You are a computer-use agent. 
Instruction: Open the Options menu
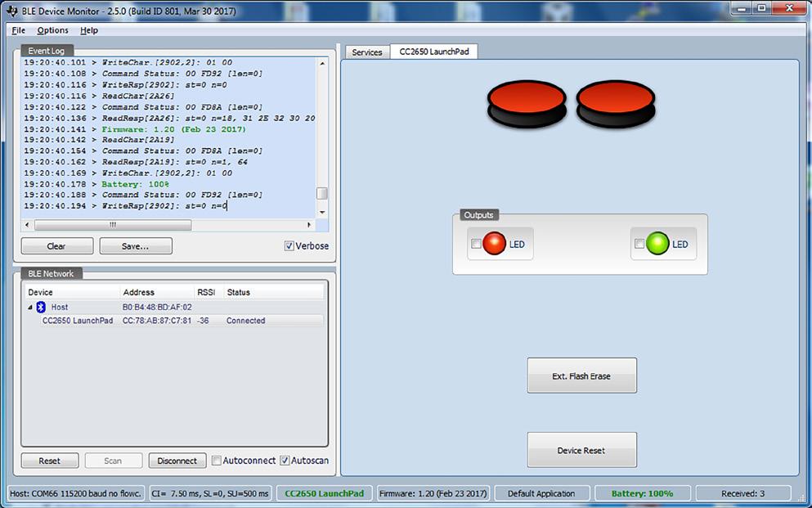[53, 30]
